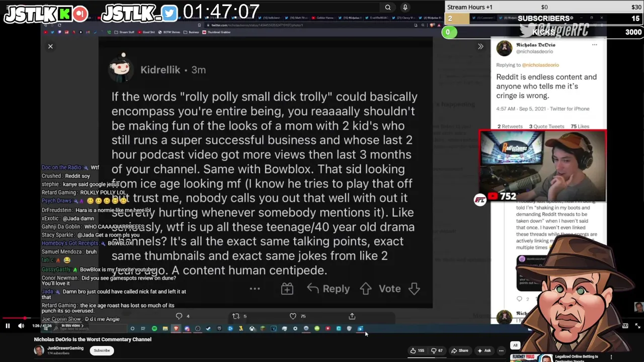Share the YouTube video
Viewport: 644px width, 362px height.
[459, 350]
